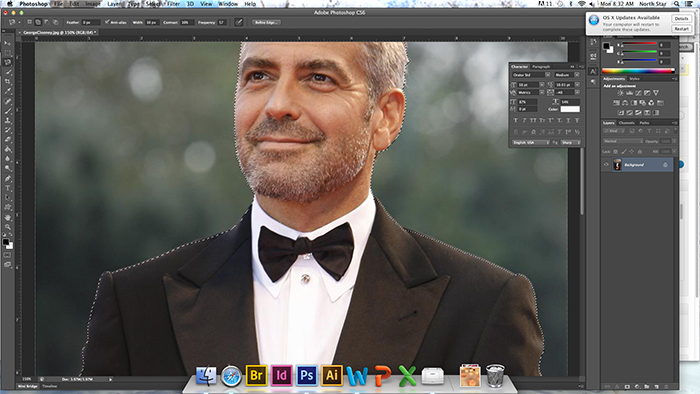Click Restart in update notification

tap(681, 29)
